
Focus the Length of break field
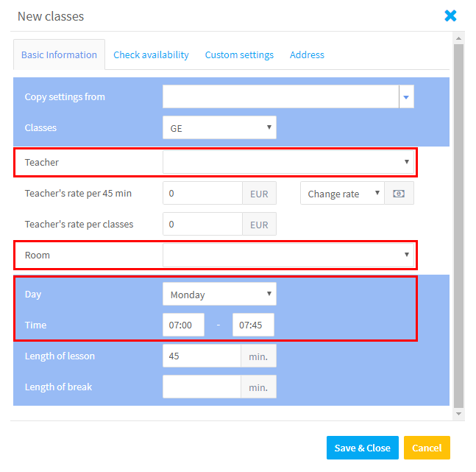coord(202,387)
